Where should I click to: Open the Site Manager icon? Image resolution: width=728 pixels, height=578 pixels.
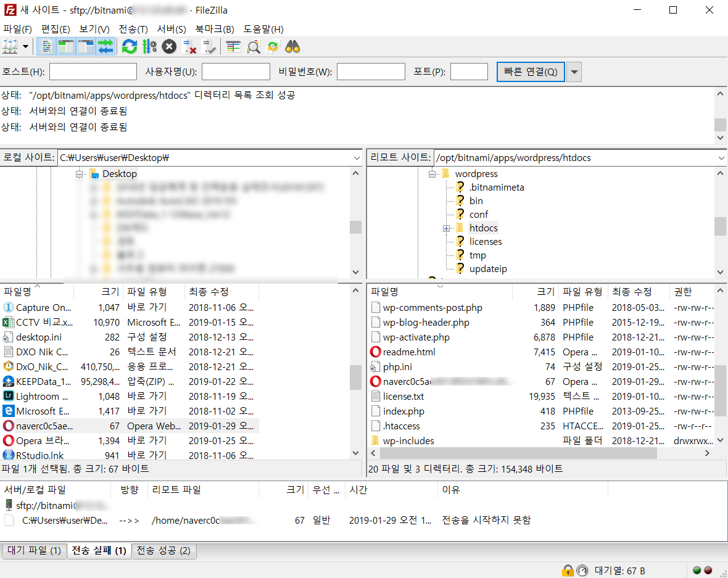[10, 47]
